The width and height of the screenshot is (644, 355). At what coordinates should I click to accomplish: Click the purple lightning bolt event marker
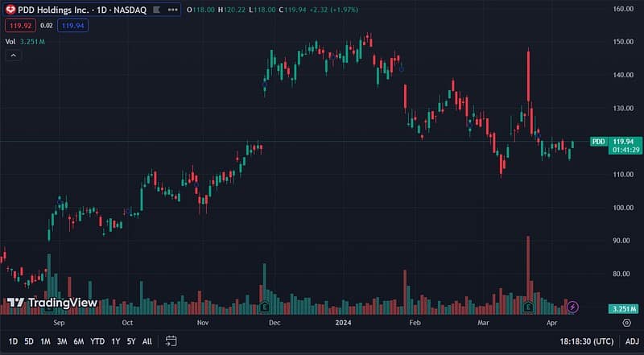click(572, 307)
